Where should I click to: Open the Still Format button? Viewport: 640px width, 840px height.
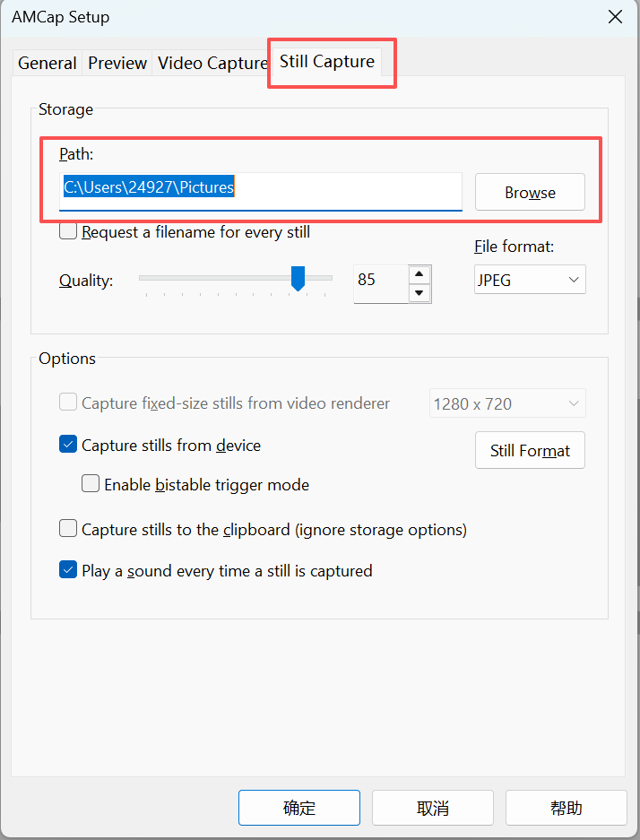[x=530, y=450]
